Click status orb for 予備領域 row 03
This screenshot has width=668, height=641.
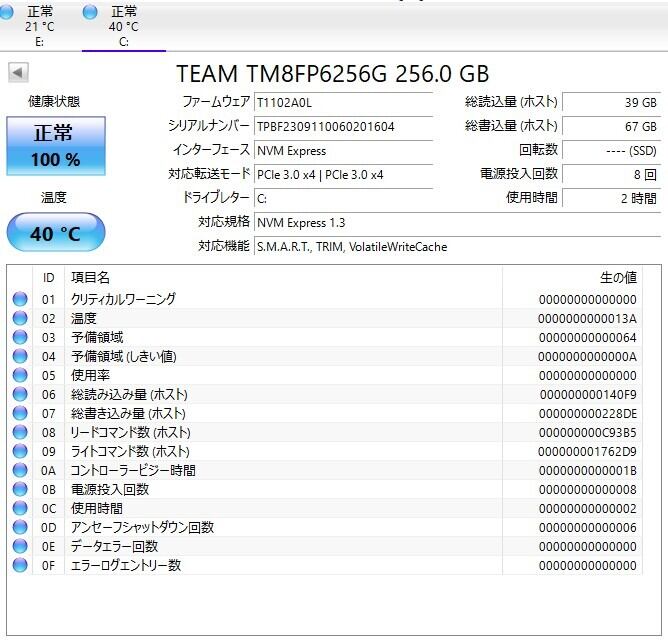click(20, 337)
